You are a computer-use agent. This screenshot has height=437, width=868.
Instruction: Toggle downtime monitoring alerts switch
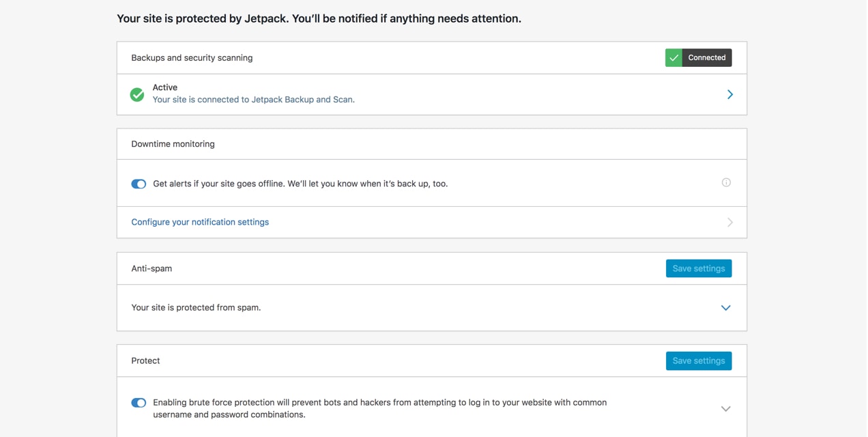pos(139,184)
